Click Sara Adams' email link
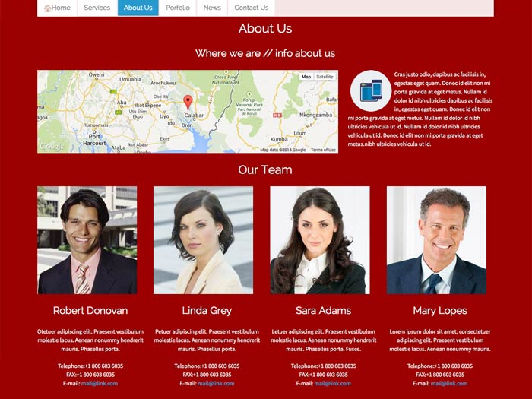Screen dimensions: 532x399 point(333,383)
